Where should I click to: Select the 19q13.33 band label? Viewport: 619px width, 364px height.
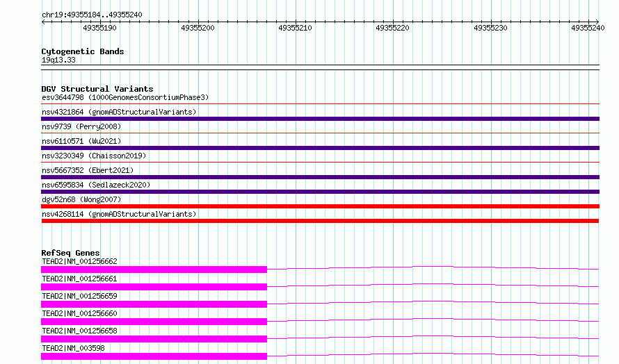coord(58,60)
